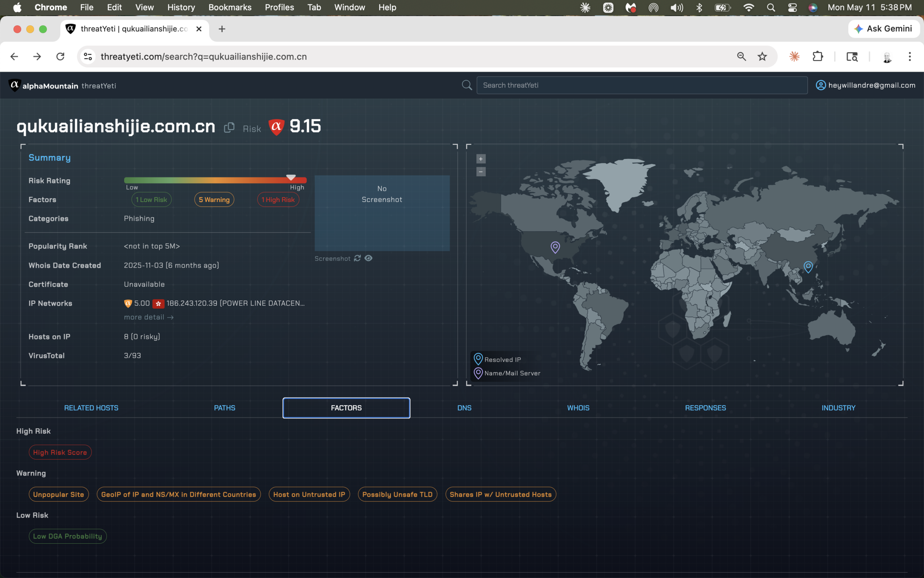Open Chrome side panel search icon
This screenshot has width=924, height=578.
[852, 57]
